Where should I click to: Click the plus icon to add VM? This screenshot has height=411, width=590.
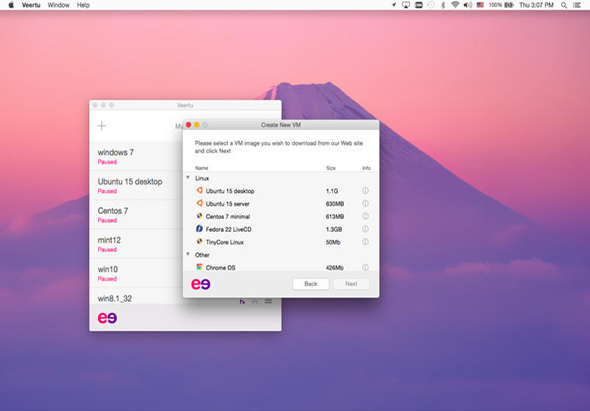click(x=102, y=126)
